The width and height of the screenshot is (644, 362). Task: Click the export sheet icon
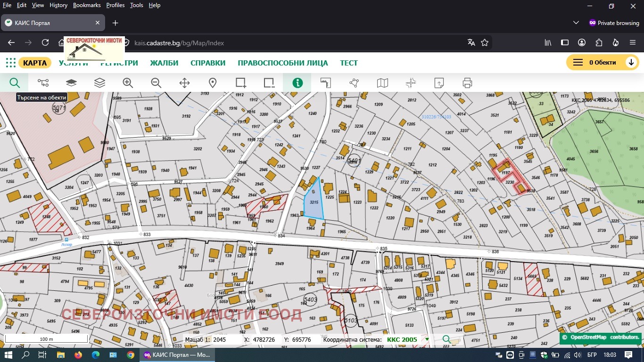[439, 83]
